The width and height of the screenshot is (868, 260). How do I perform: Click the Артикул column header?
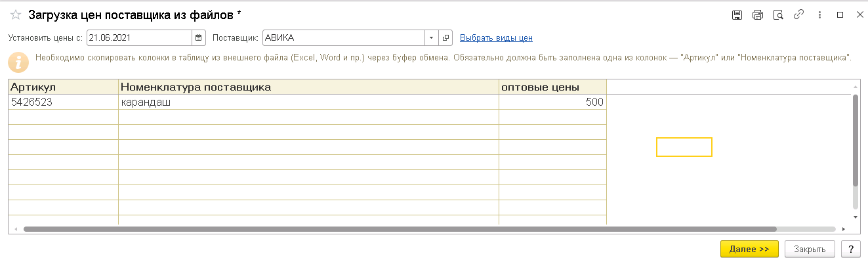[x=63, y=87]
